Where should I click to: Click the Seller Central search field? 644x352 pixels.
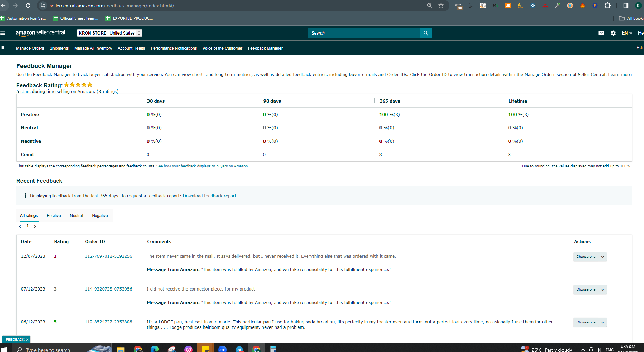pyautogui.click(x=364, y=33)
